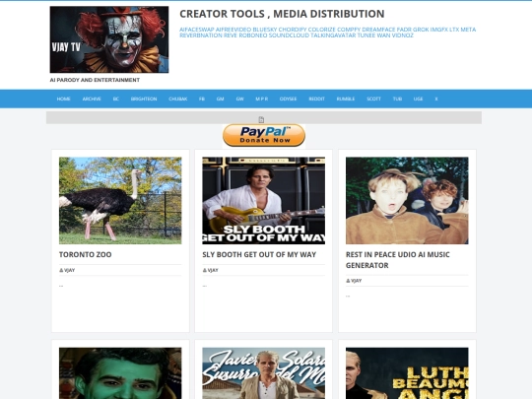This screenshot has height=399, width=532.
Task: Open the REVE link
Action: [x=231, y=35]
